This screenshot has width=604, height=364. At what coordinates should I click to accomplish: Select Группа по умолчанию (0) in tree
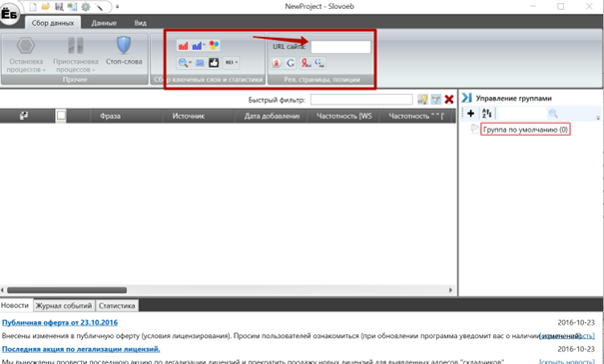tap(525, 130)
